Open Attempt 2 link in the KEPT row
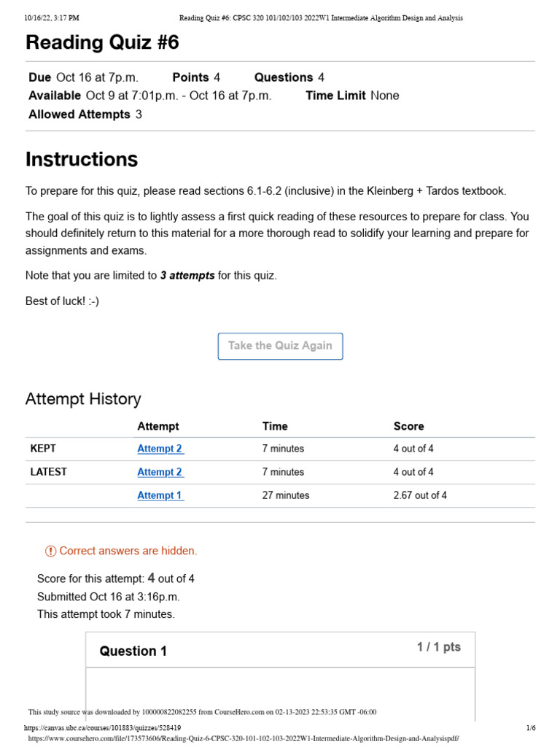Screen dimensions: 560x747 click(x=160, y=449)
